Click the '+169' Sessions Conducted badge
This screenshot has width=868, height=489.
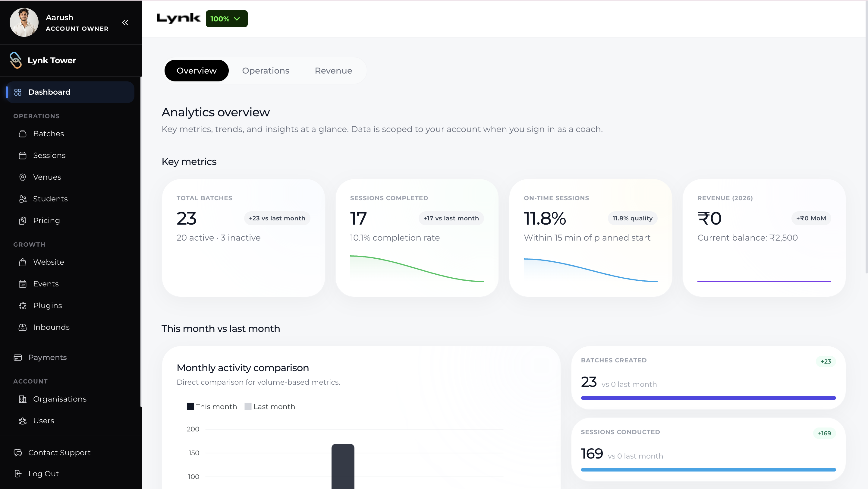tap(824, 434)
